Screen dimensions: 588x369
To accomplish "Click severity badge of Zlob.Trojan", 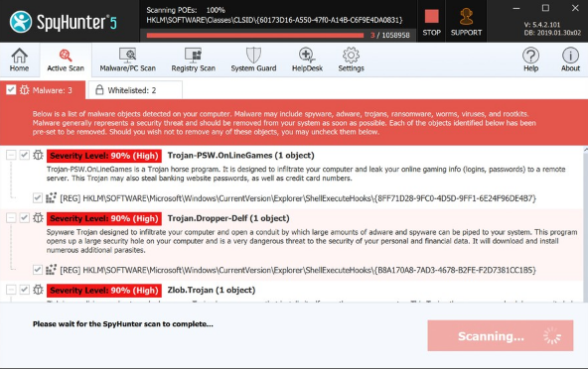I will pos(104,291).
